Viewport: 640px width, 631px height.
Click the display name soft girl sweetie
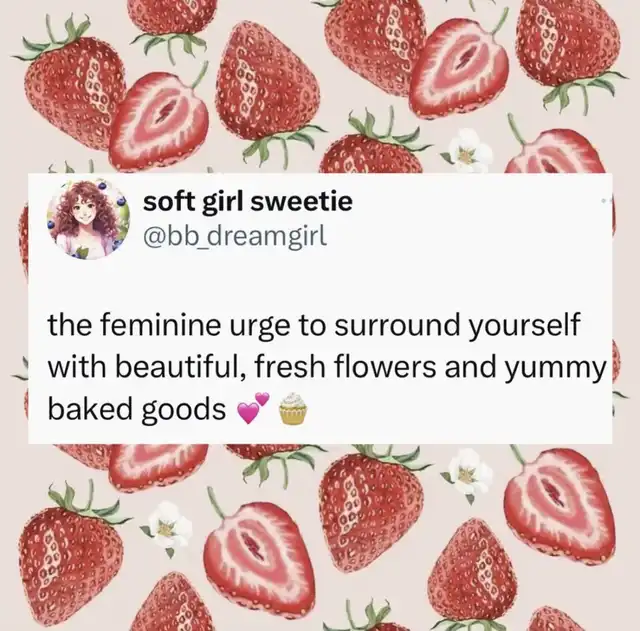248,201
